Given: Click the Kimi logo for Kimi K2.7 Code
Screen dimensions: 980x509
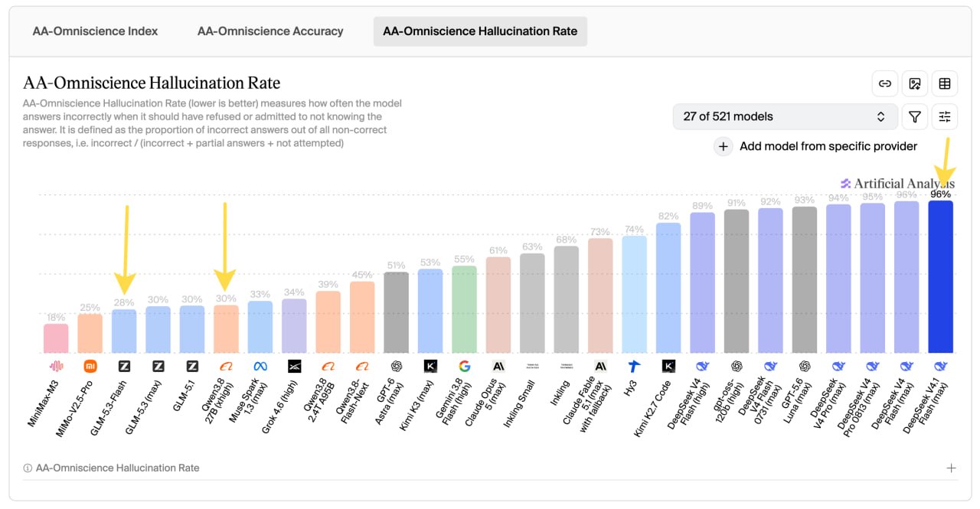Looking at the screenshot, I should point(668,367).
